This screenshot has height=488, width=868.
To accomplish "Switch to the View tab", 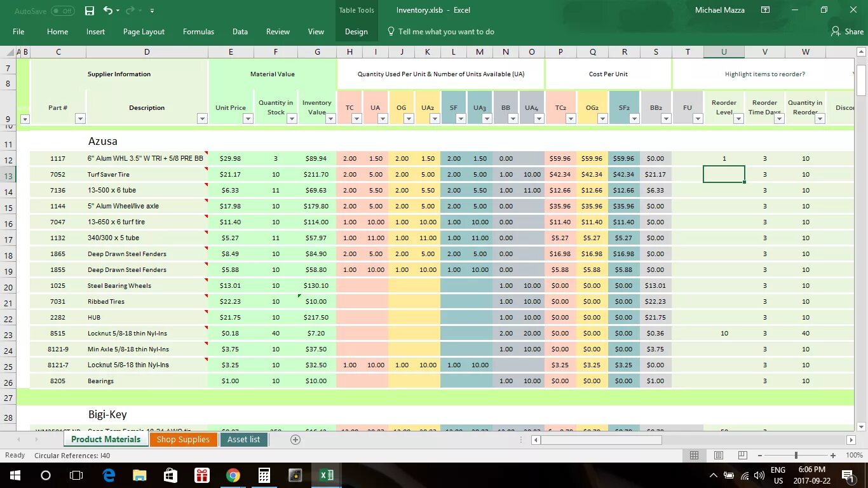I will (316, 32).
